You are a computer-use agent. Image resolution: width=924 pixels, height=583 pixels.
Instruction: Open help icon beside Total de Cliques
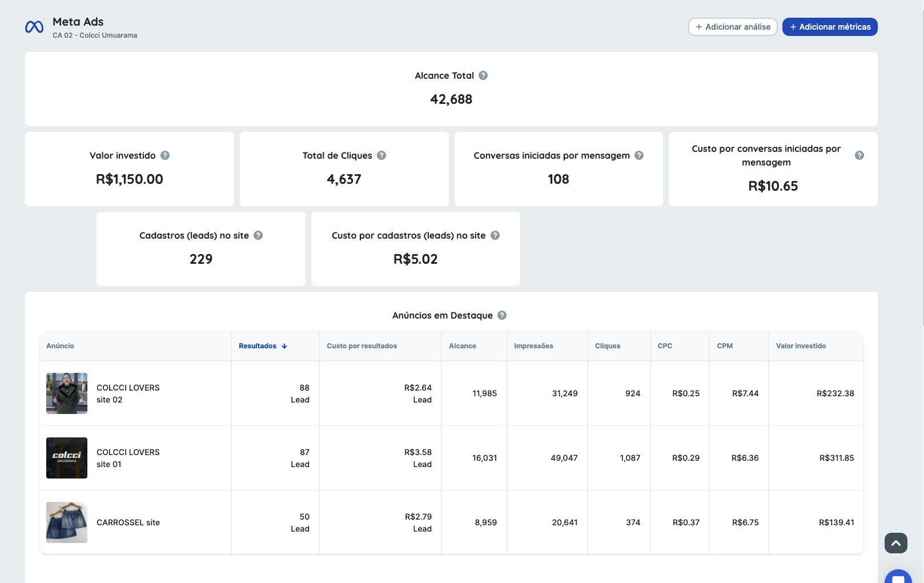click(x=381, y=155)
